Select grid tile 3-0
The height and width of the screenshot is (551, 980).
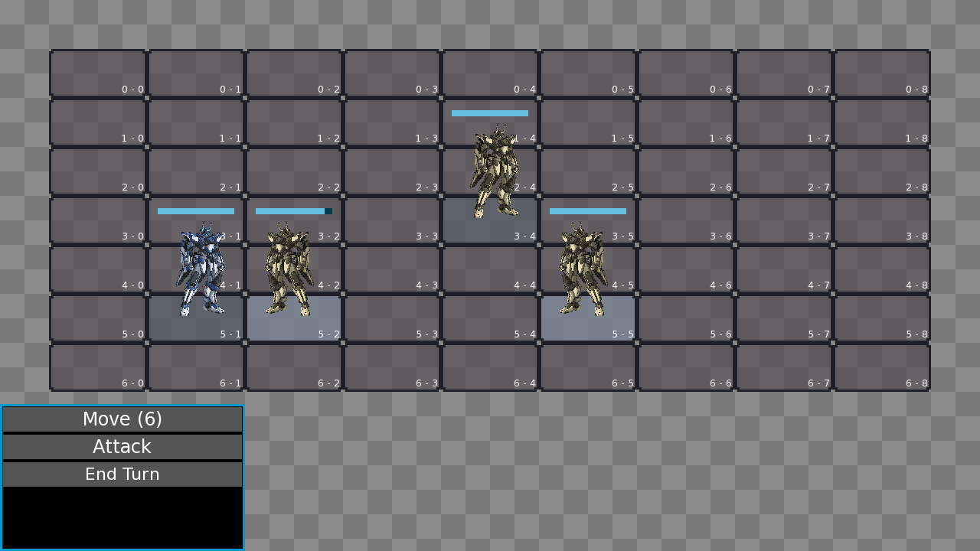pos(98,220)
